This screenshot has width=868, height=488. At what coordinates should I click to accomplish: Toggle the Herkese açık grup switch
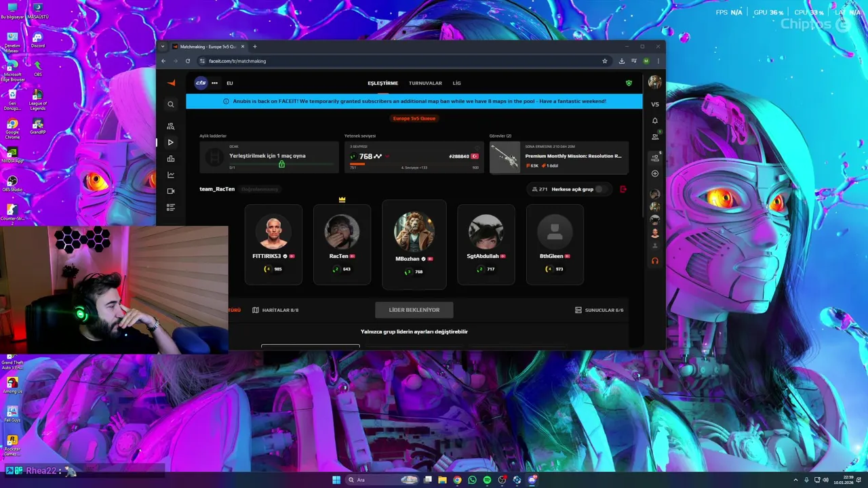[x=601, y=189]
